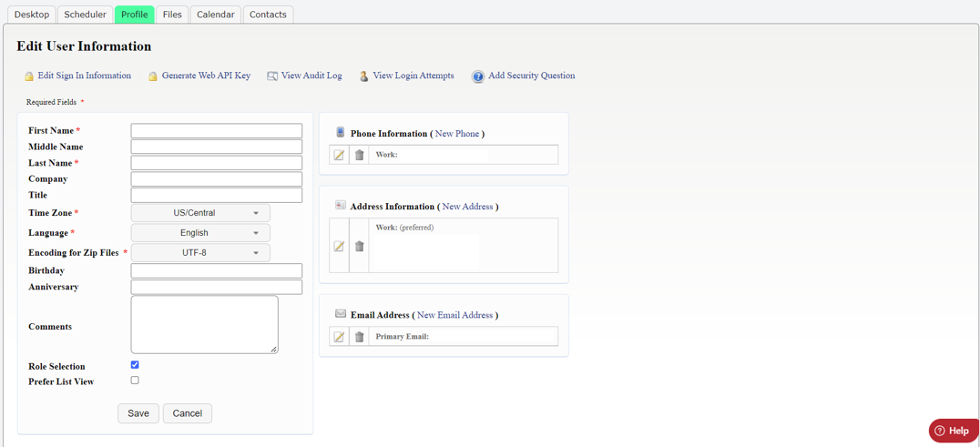Screen dimensions: 980x447
Task: Click the question mark icon beside Add Security Question
Action: [x=478, y=76]
